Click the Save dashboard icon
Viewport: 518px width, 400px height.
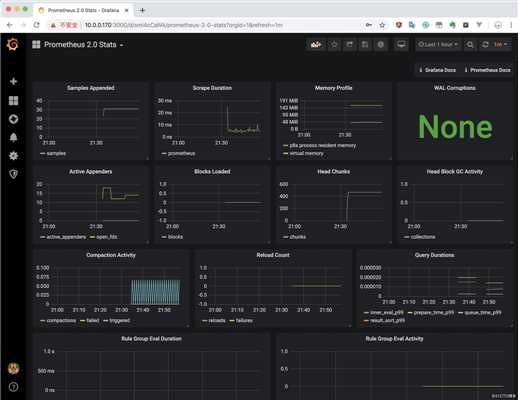365,45
